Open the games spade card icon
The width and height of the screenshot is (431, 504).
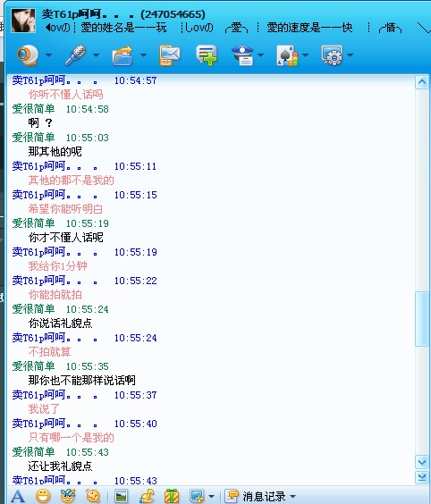287,55
